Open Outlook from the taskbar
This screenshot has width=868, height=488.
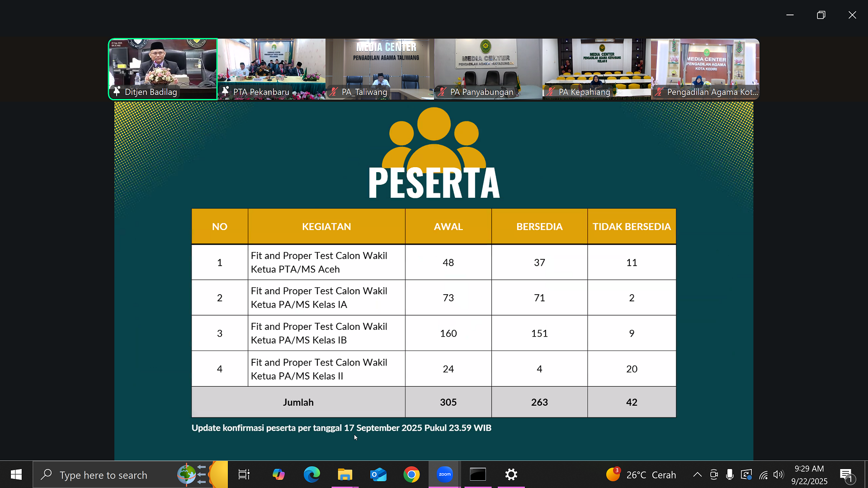point(378,474)
